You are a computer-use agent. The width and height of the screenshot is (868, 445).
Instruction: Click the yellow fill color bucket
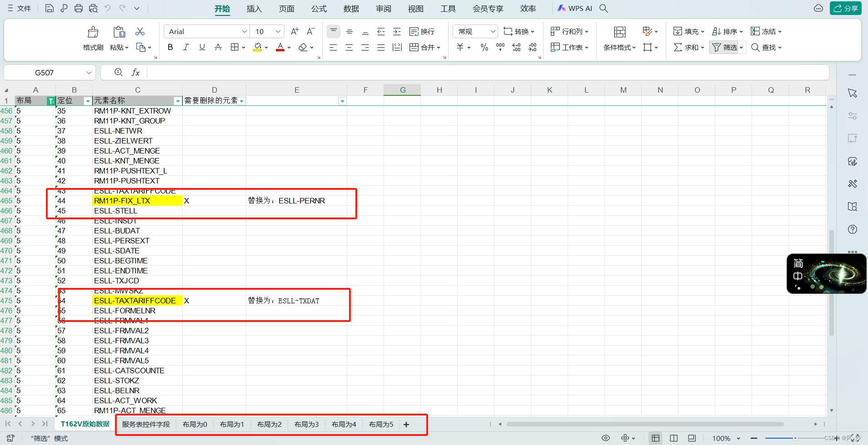click(x=258, y=47)
